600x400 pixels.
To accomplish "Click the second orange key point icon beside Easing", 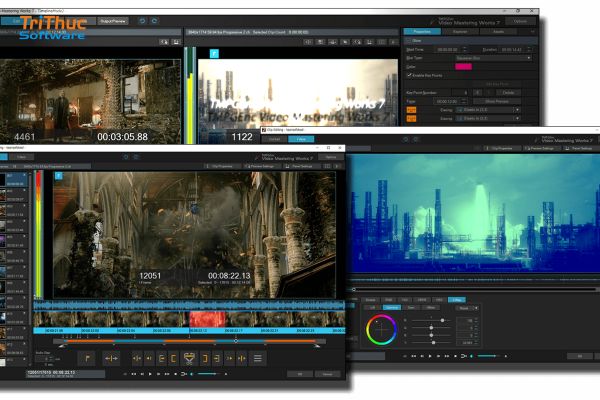I will tap(411, 119).
